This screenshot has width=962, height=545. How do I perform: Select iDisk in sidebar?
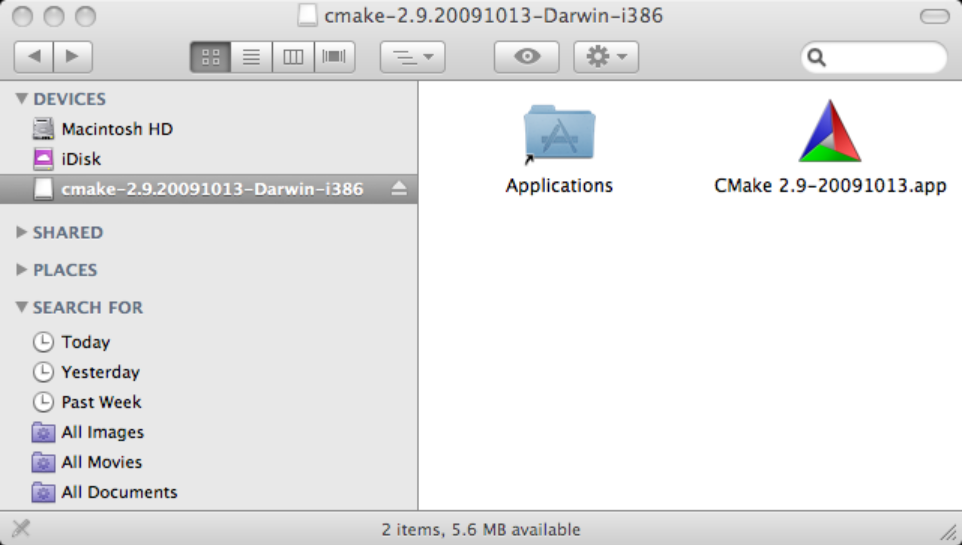click(x=209, y=159)
